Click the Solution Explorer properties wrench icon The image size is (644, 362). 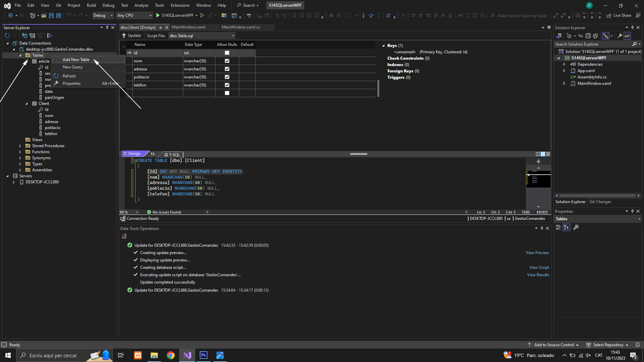(x=620, y=36)
